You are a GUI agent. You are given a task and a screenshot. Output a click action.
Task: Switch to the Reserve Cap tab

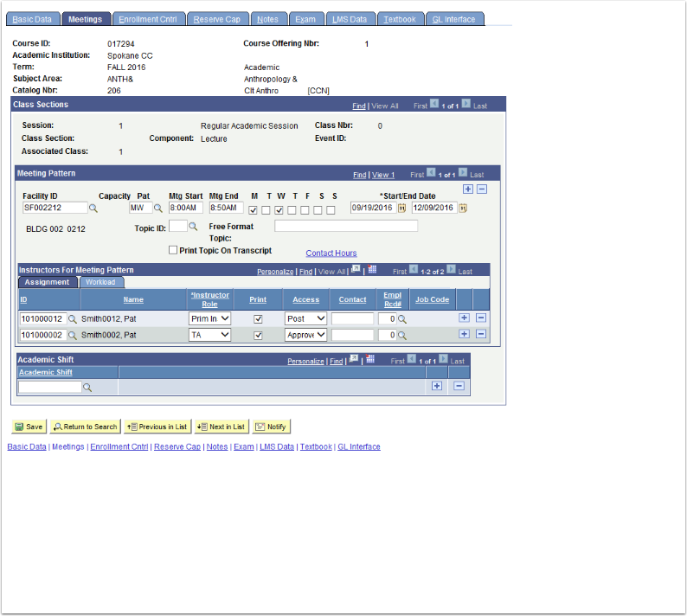tap(217, 19)
